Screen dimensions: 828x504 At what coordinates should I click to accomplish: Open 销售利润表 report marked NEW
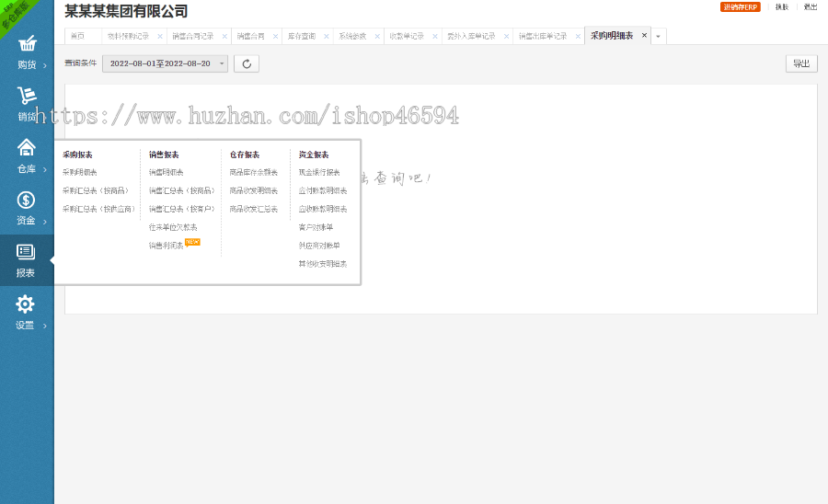click(166, 246)
